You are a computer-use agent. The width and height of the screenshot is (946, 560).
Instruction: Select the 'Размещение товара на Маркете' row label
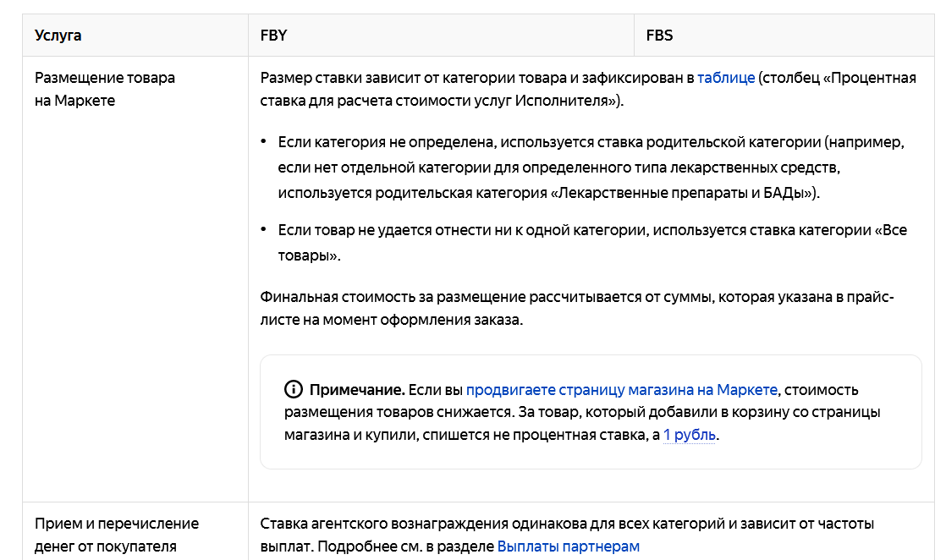click(104, 90)
